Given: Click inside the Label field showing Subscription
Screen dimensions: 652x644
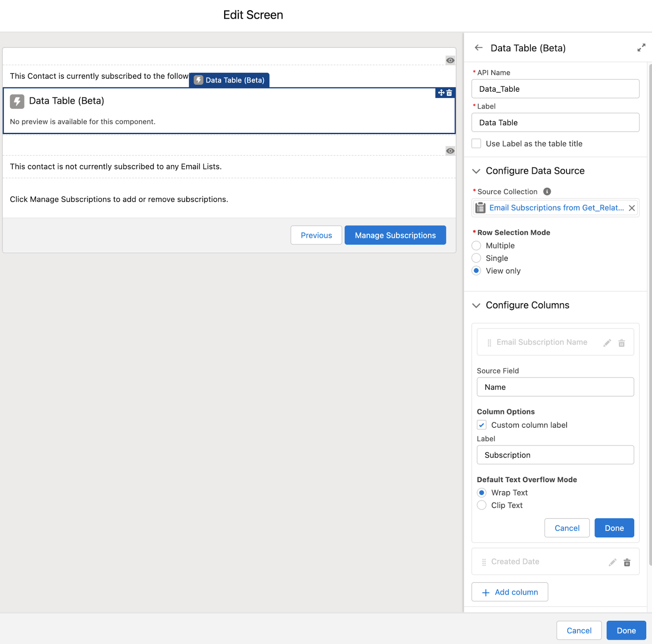Looking at the screenshot, I should click(x=555, y=455).
